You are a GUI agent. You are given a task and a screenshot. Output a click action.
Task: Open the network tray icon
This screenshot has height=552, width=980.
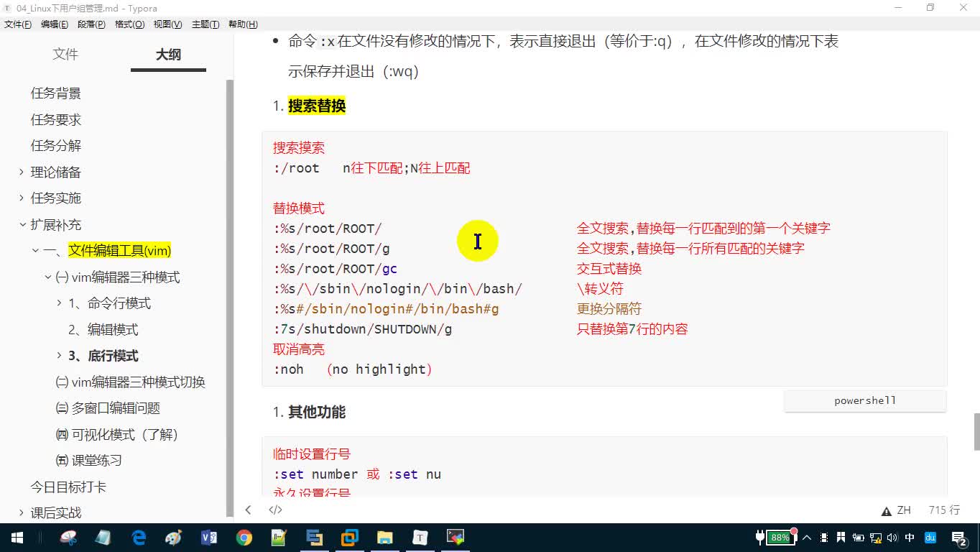(876, 538)
